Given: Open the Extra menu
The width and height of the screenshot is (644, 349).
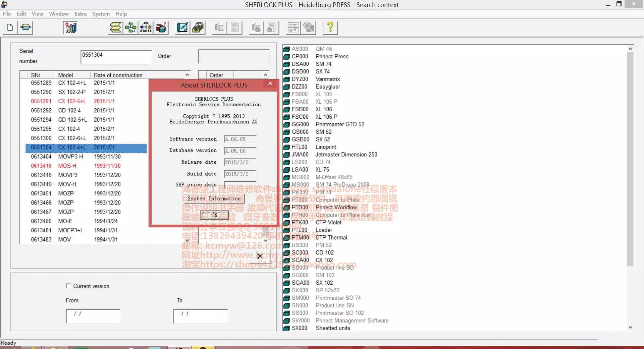Looking at the screenshot, I should click(80, 14).
